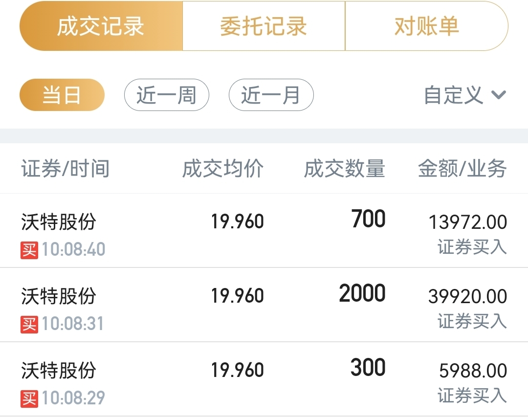
Task: Open the 对账单 tab
Action: (426, 26)
